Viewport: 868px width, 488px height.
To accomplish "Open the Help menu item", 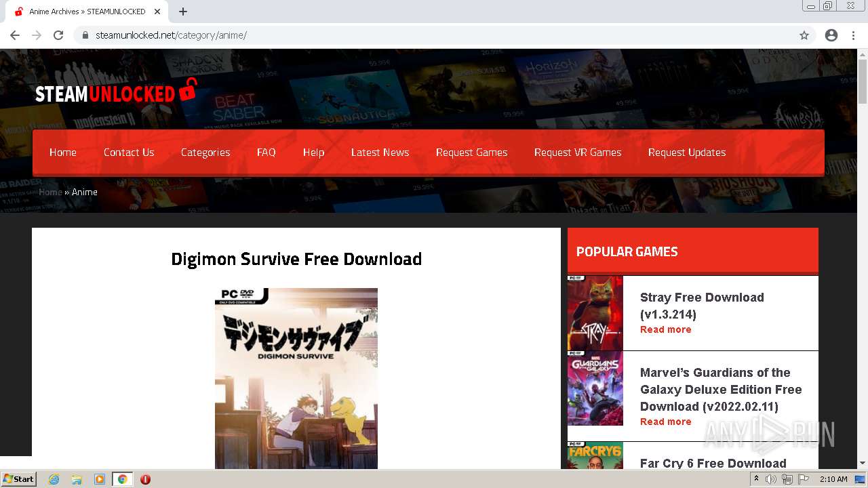I will [x=313, y=152].
